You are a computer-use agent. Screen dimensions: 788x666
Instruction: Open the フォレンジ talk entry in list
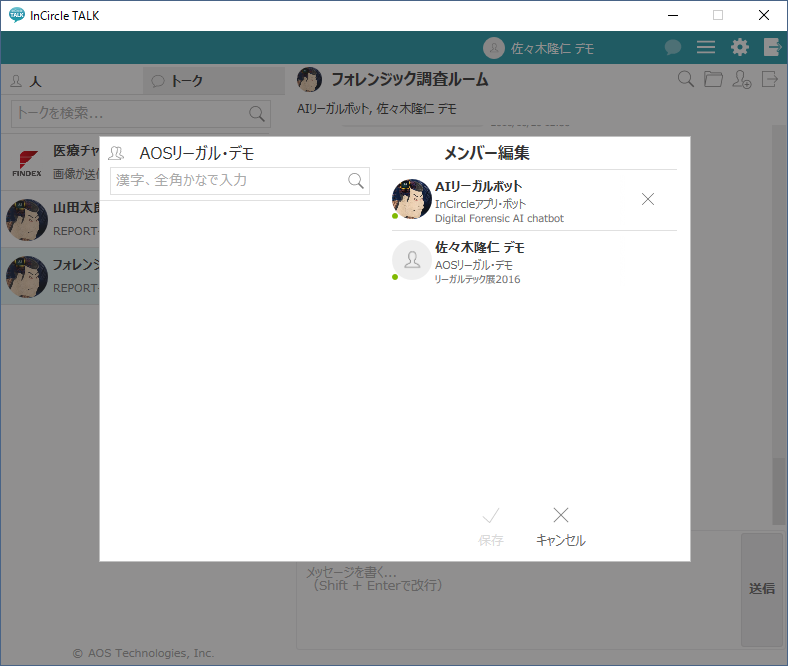(x=50, y=276)
